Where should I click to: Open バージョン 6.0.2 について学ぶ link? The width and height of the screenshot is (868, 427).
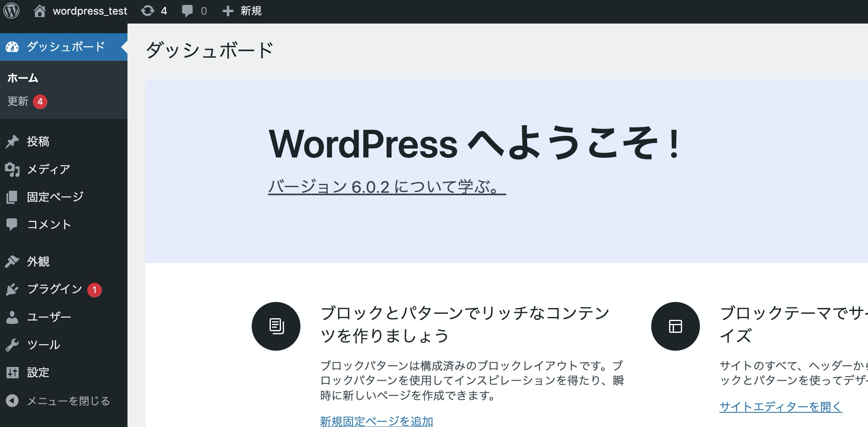(387, 187)
